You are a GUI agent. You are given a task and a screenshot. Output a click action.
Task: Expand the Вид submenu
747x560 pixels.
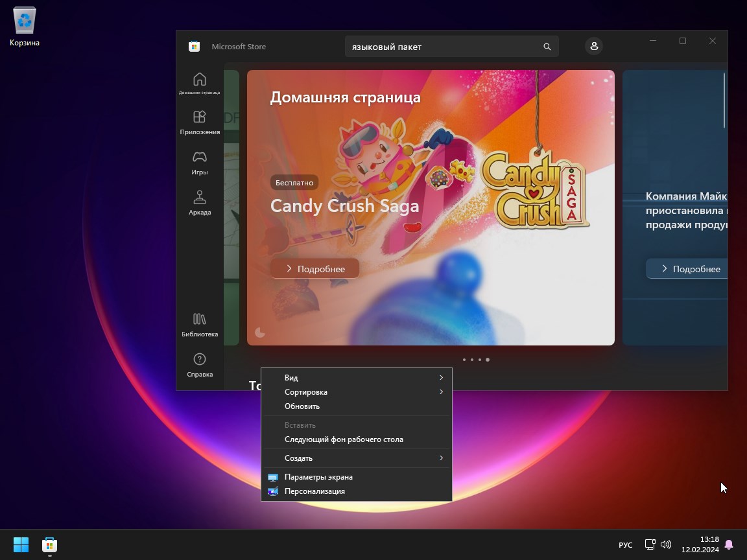[357, 378]
